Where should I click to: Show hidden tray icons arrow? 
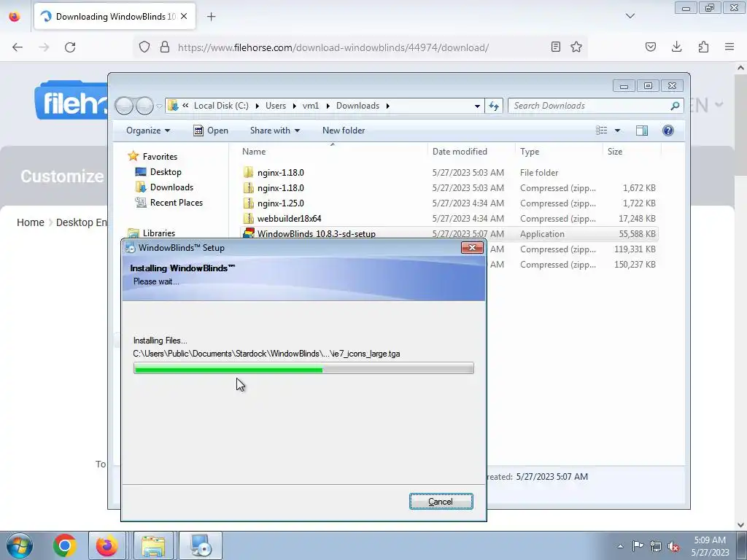pyautogui.click(x=620, y=546)
